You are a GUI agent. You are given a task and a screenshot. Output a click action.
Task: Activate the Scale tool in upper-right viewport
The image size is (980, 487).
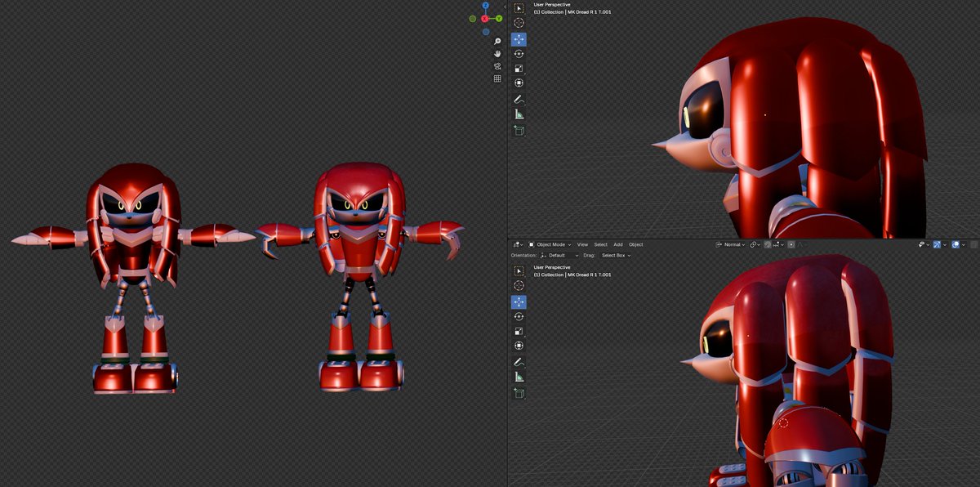point(519,69)
